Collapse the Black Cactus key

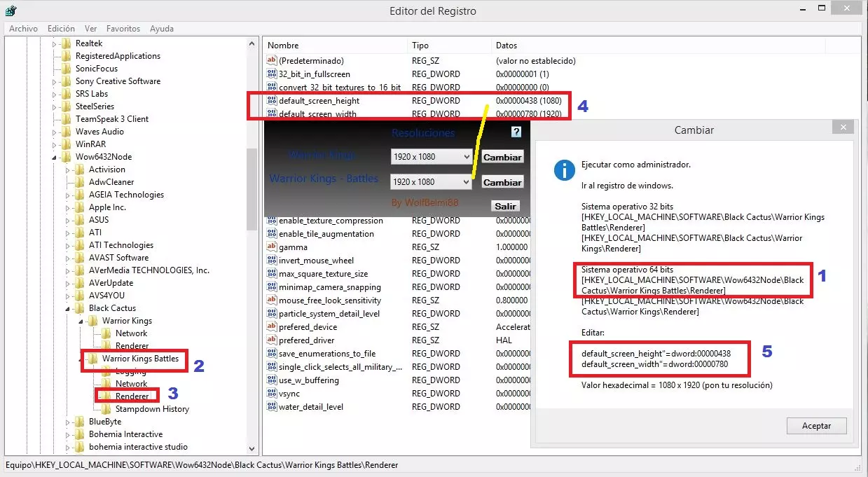tap(68, 308)
